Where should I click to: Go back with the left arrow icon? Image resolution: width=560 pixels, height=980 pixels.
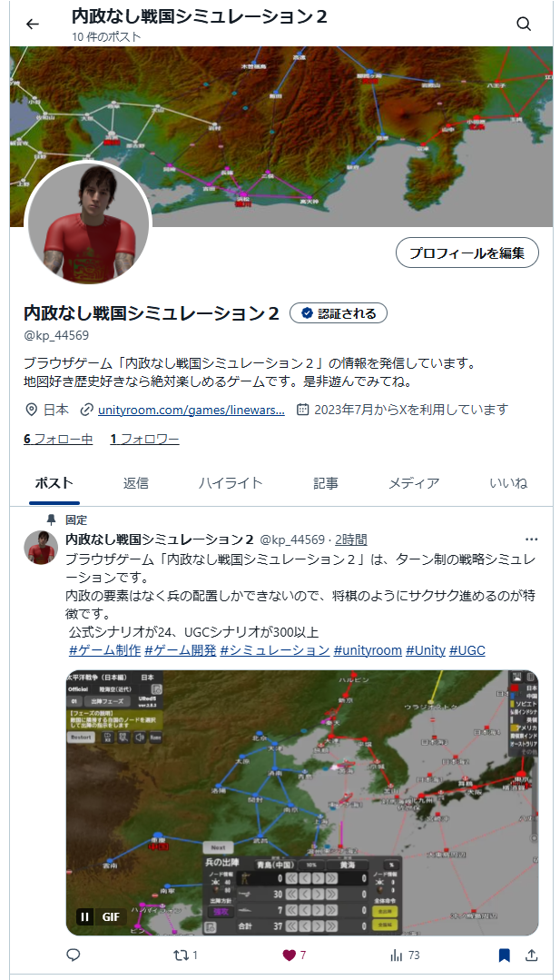[x=33, y=24]
